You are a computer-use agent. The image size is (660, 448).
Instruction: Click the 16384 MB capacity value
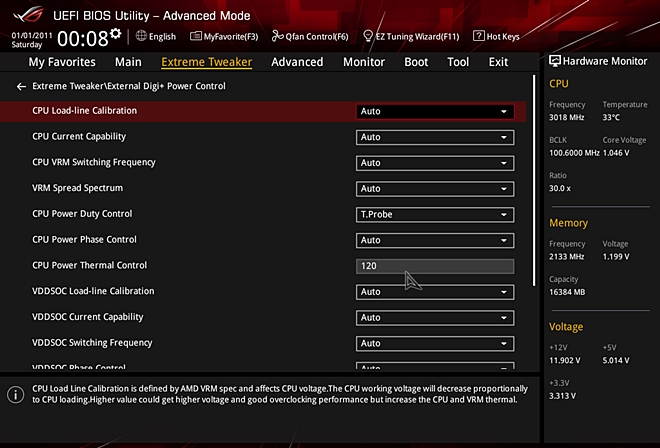(567, 292)
